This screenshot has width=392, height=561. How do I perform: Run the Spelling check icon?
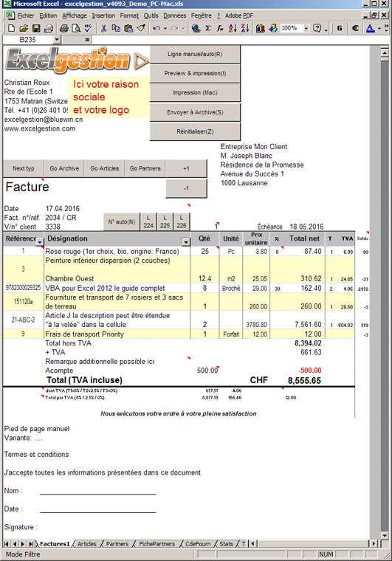point(89,28)
